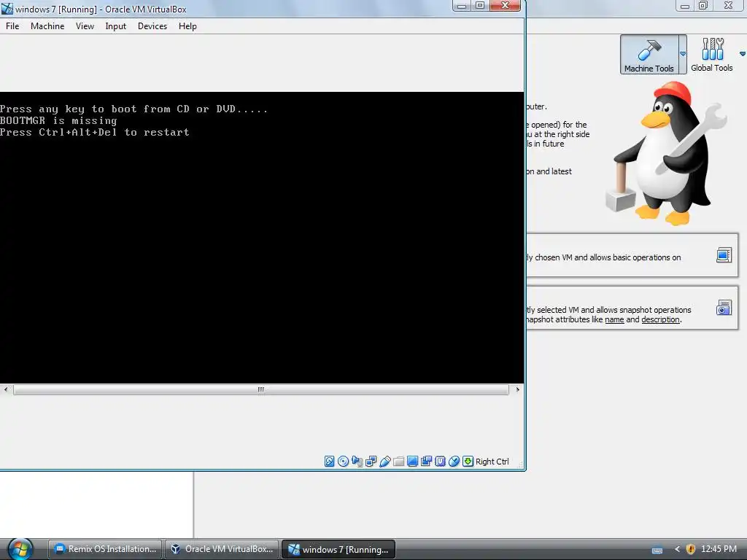Click the windows 7 [Running] taskbar button
Viewport: 747px width, 560px height.
point(338,549)
